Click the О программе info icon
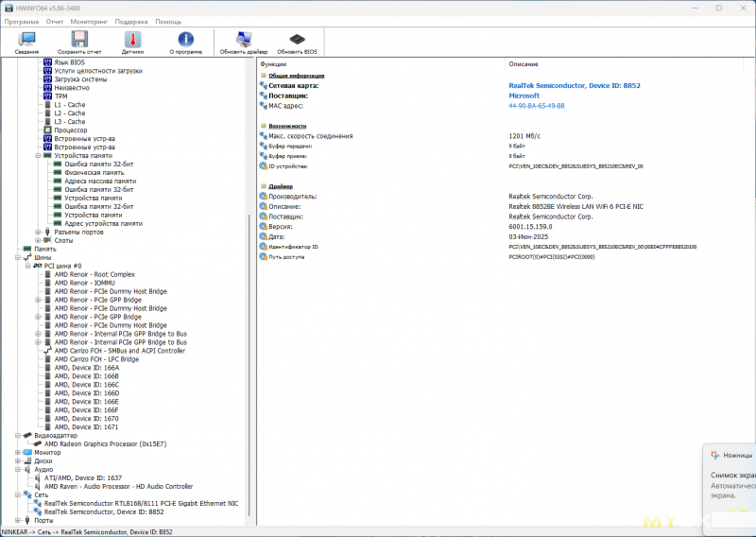The height and width of the screenshot is (537, 756). pos(185,43)
